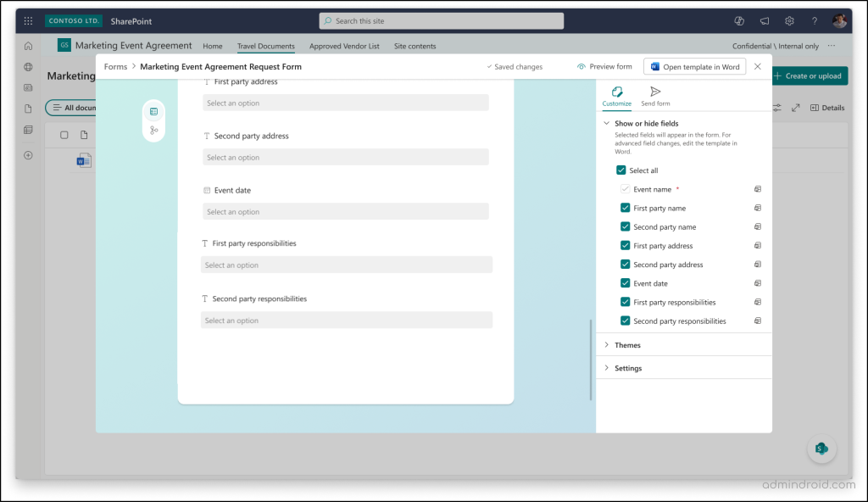Click the Help question mark icon
This screenshot has height=502, width=868.
coord(814,19)
